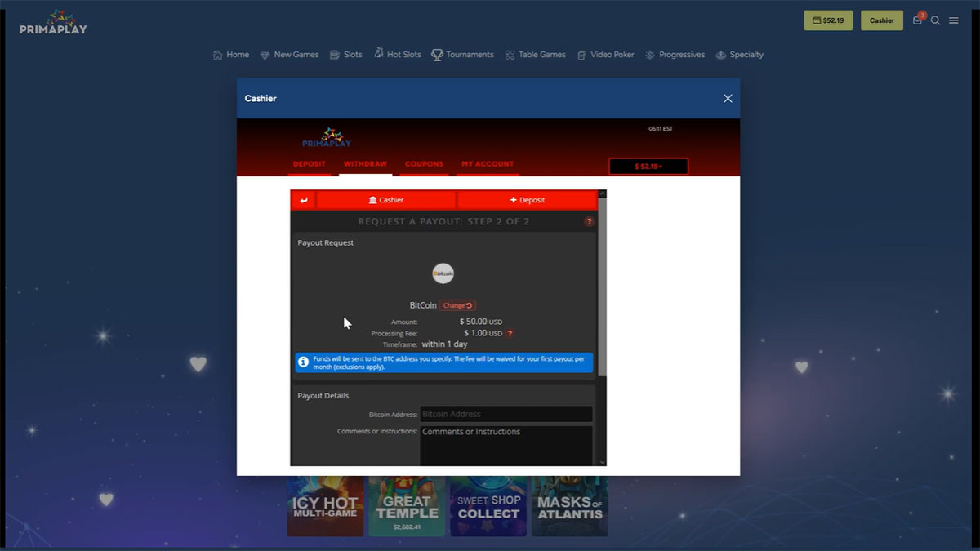Focus the Bitcoin Address field
Screen dimensions: 980x551
(x=506, y=414)
